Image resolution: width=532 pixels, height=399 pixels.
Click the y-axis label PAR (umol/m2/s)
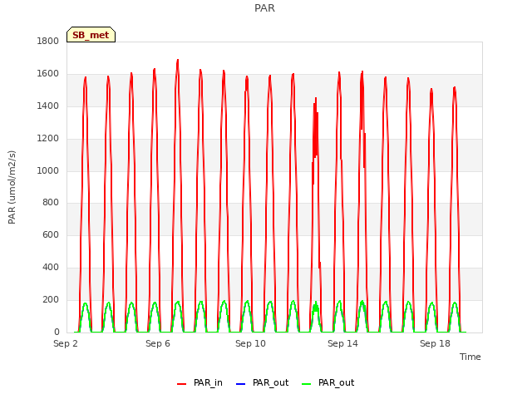point(12,187)
